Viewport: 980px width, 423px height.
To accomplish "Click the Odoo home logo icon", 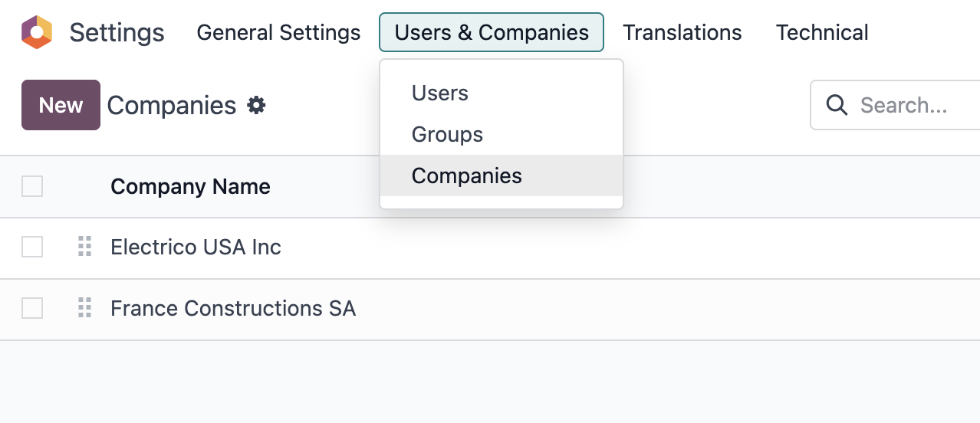I will click(36, 32).
